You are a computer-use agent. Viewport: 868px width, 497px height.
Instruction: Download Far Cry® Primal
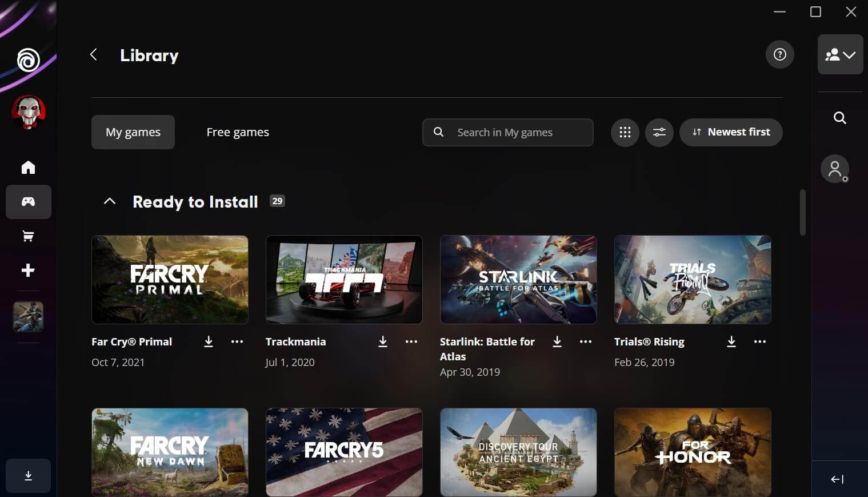tap(208, 341)
